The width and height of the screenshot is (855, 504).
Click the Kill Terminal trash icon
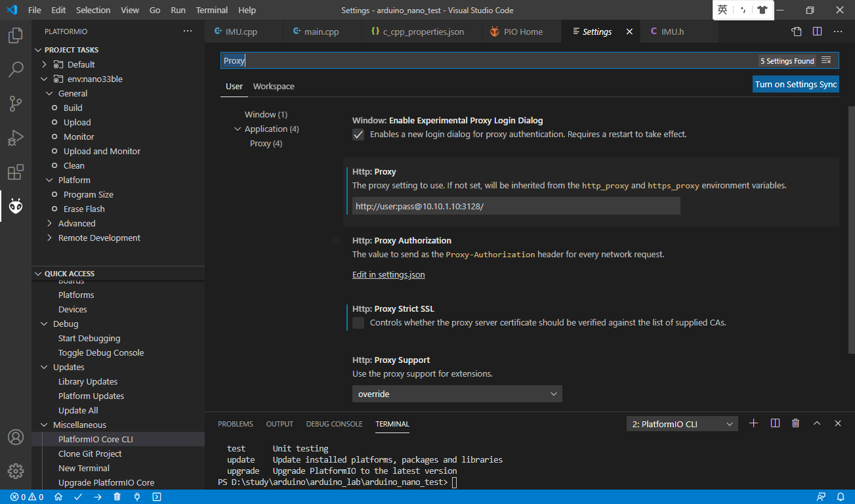(x=795, y=423)
